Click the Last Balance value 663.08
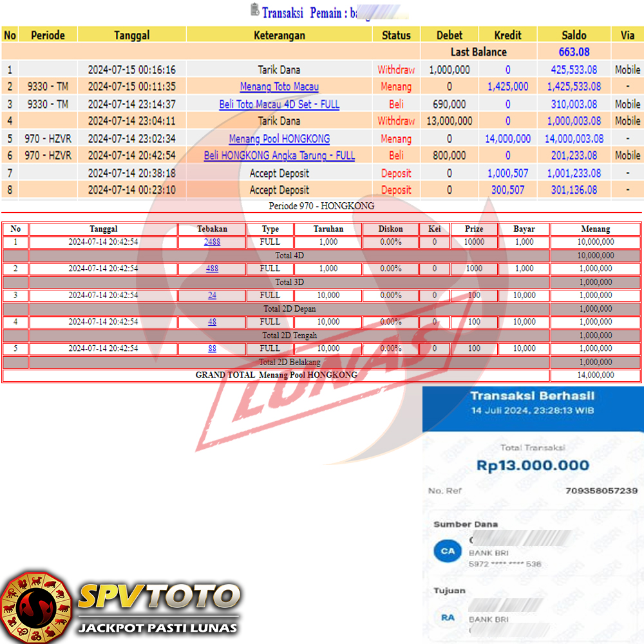 pos(573,52)
